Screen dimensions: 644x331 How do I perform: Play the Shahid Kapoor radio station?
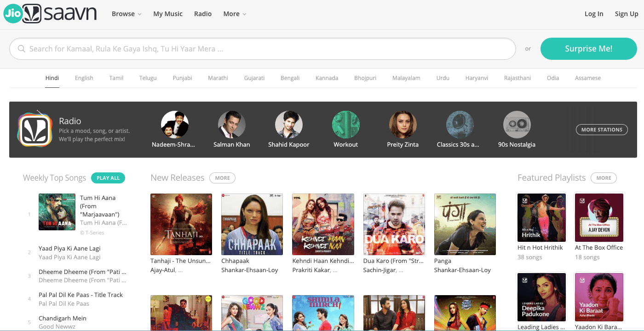tap(288, 125)
